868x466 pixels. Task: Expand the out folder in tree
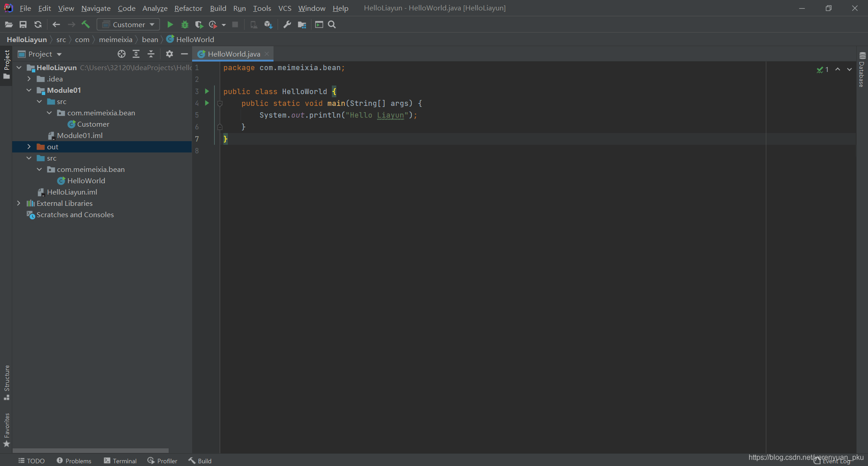pos(29,147)
